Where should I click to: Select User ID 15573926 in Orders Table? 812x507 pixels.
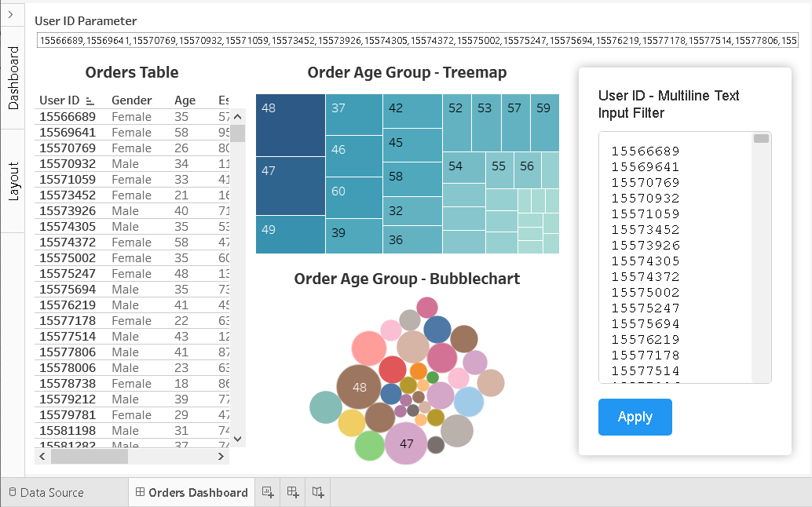(68, 211)
